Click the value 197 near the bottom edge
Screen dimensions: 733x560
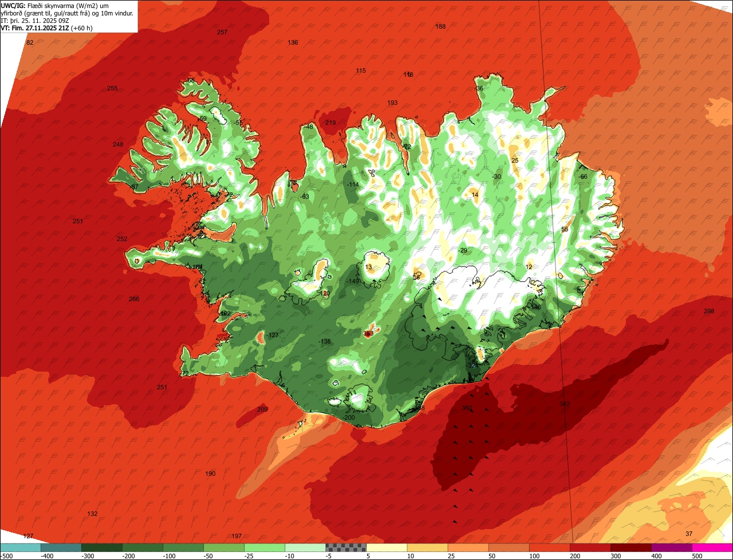coord(237,536)
